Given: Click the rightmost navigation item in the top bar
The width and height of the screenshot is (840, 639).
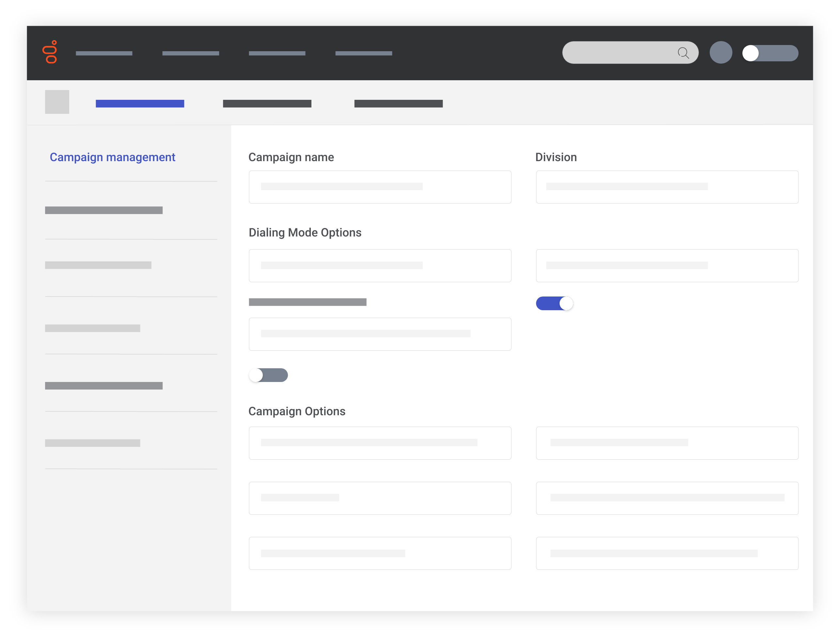Looking at the screenshot, I should click(363, 53).
